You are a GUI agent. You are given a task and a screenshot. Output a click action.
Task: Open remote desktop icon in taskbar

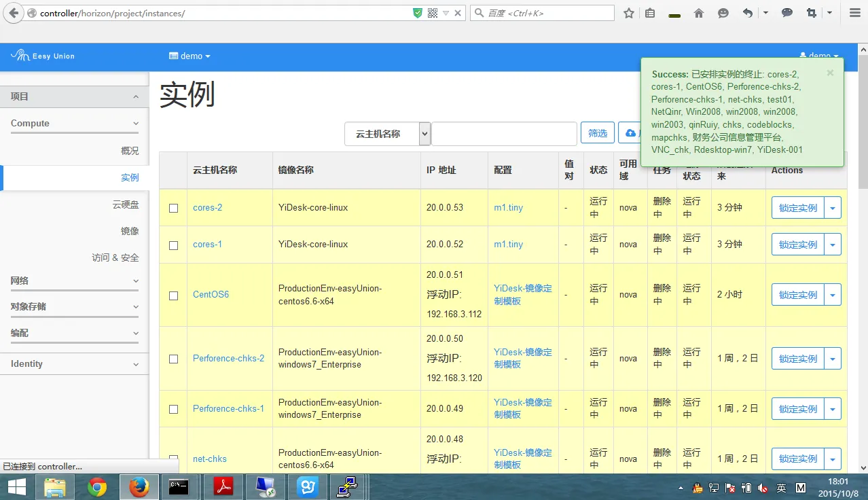tap(266, 486)
